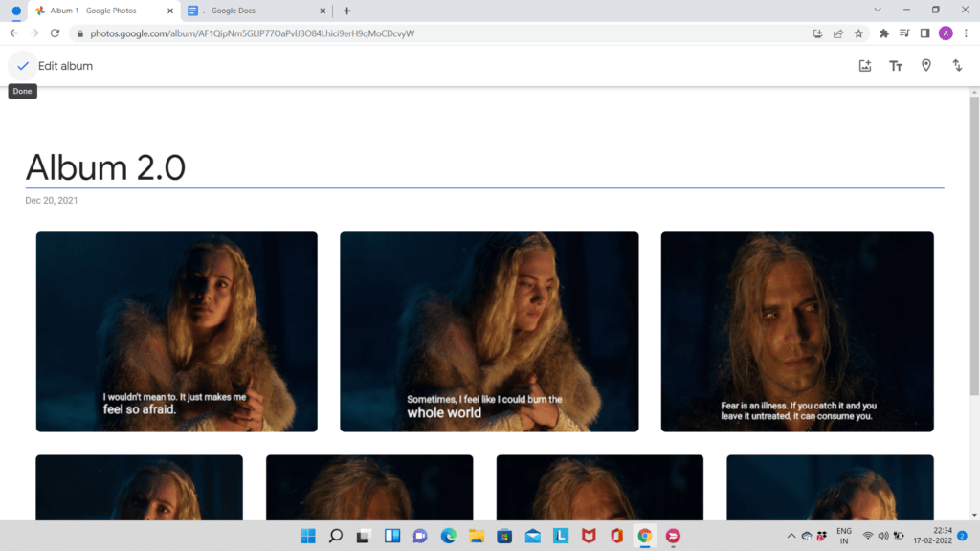
Task: Open the ENG IN language switcher
Action: tap(843, 537)
